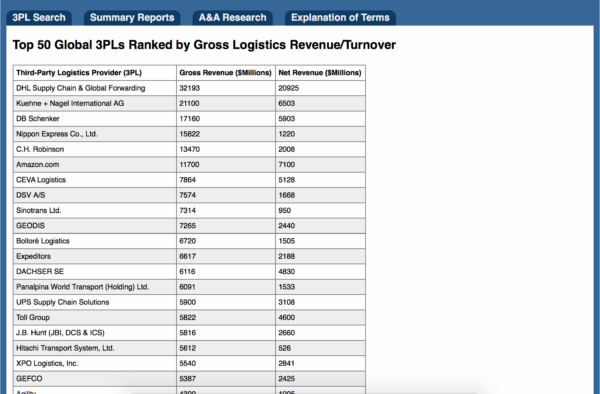600x394 pixels.
Task: Click gross revenue value 5816
Action: 188,333
